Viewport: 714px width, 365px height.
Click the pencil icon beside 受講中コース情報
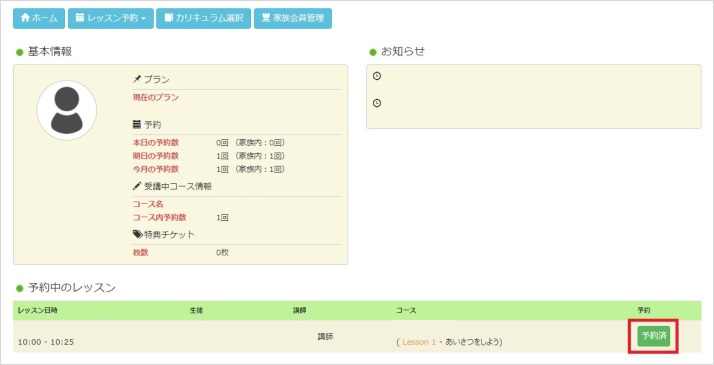(137, 186)
